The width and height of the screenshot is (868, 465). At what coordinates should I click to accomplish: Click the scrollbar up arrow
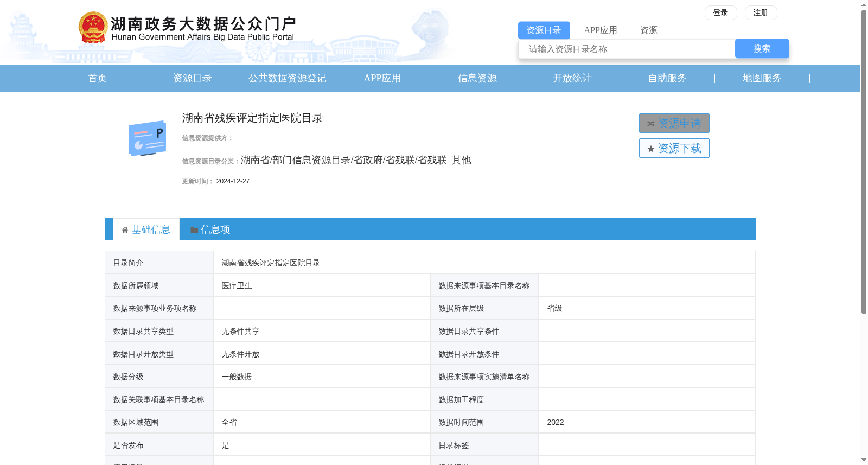(x=864, y=4)
